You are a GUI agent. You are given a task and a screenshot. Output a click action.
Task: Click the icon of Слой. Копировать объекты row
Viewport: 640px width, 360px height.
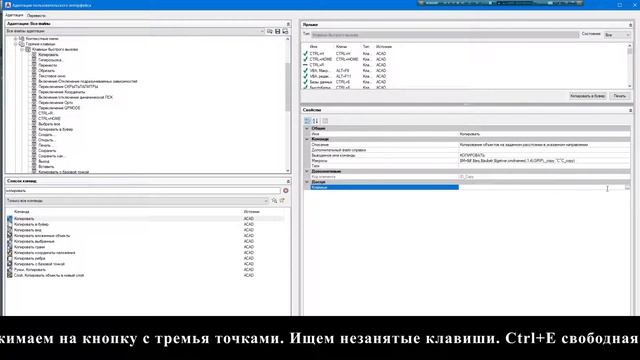pos(10,276)
